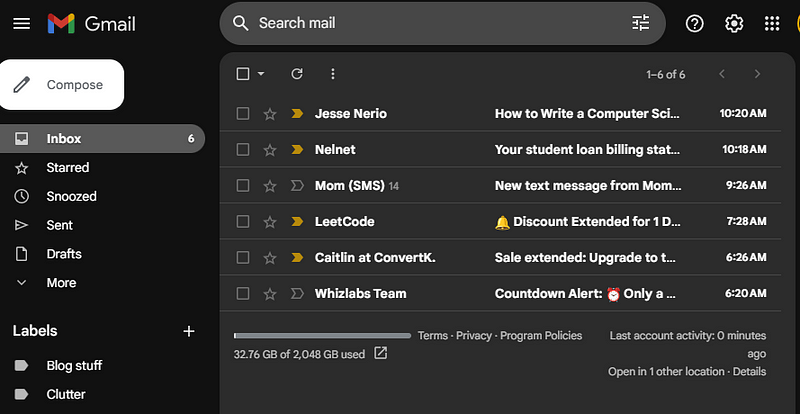Viewport: 800px width, 414px height.
Task: Click the select-all checkbox
Action: (243, 74)
